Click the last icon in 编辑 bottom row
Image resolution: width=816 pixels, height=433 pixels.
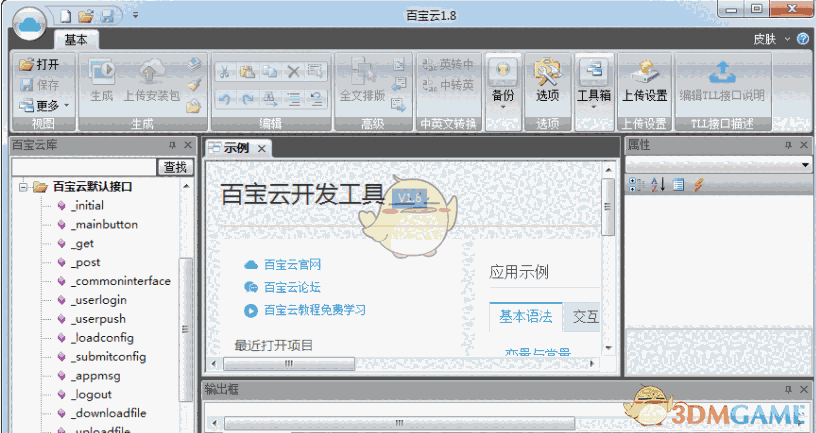[x=315, y=98]
